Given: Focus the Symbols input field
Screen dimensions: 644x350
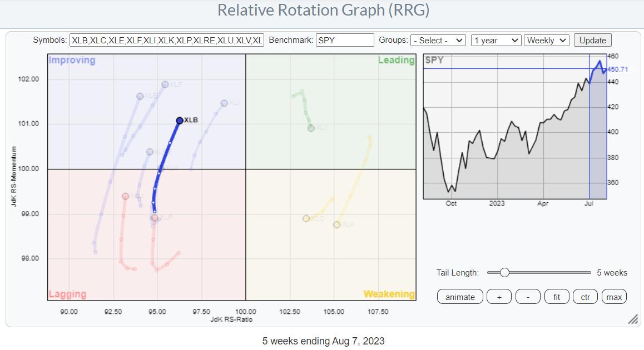Looking at the screenshot, I should click(167, 41).
